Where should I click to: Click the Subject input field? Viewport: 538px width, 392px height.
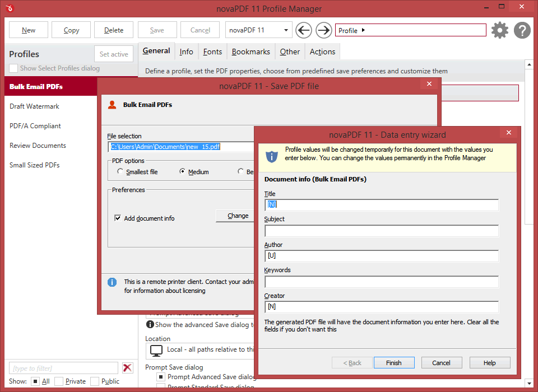pos(382,231)
